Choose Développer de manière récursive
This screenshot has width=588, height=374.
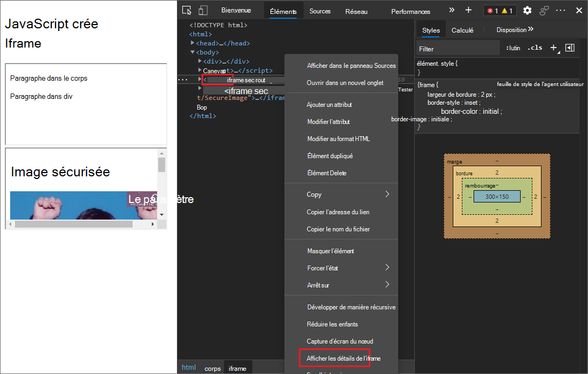[341, 307]
